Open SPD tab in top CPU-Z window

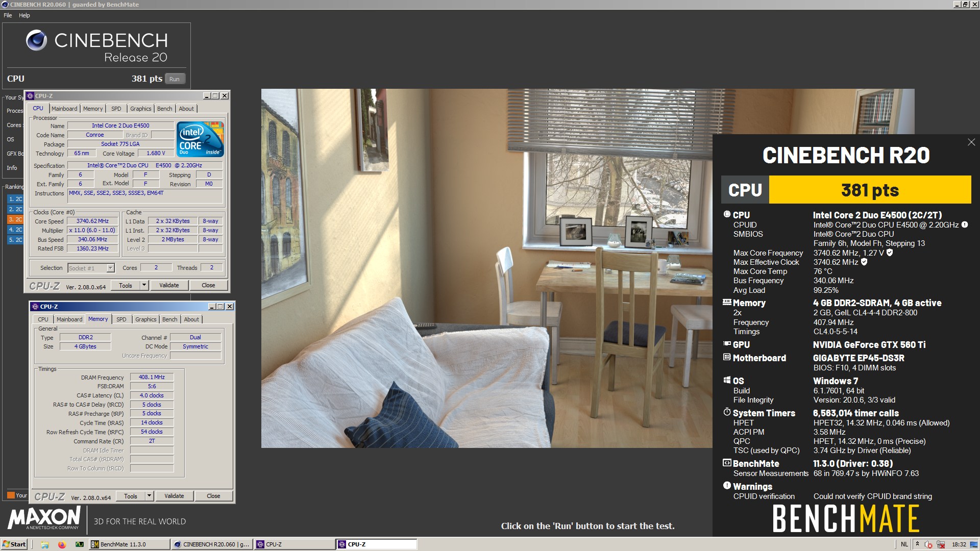(x=116, y=109)
